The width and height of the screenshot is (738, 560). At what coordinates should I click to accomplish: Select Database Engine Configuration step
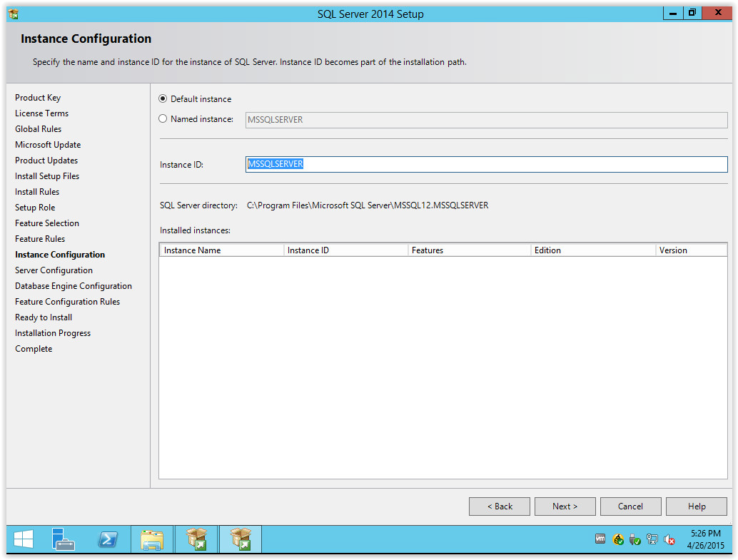[x=73, y=285]
